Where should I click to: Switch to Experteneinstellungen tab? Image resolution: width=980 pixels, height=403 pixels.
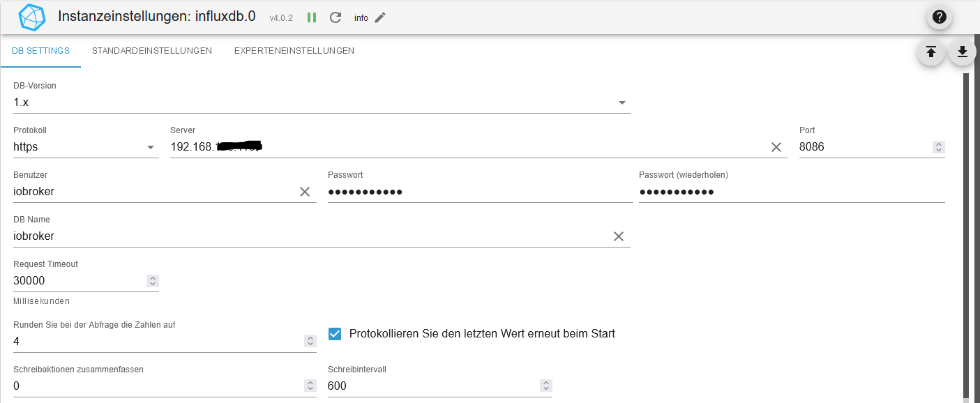click(x=294, y=51)
